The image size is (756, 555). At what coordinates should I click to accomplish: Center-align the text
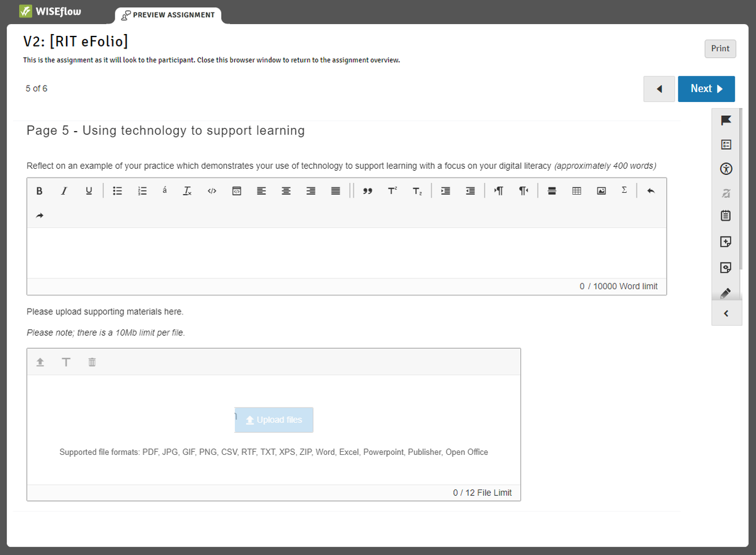286,191
